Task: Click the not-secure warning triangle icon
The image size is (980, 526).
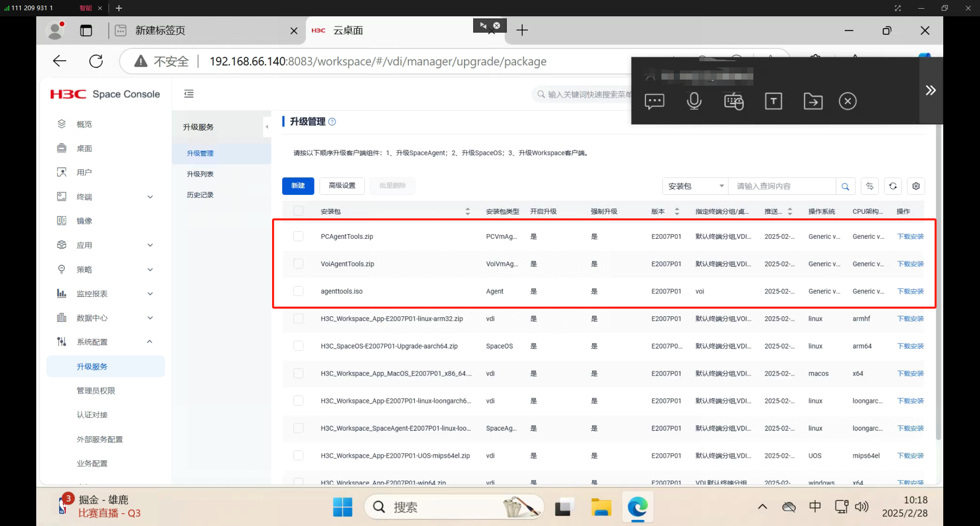Action: point(141,61)
